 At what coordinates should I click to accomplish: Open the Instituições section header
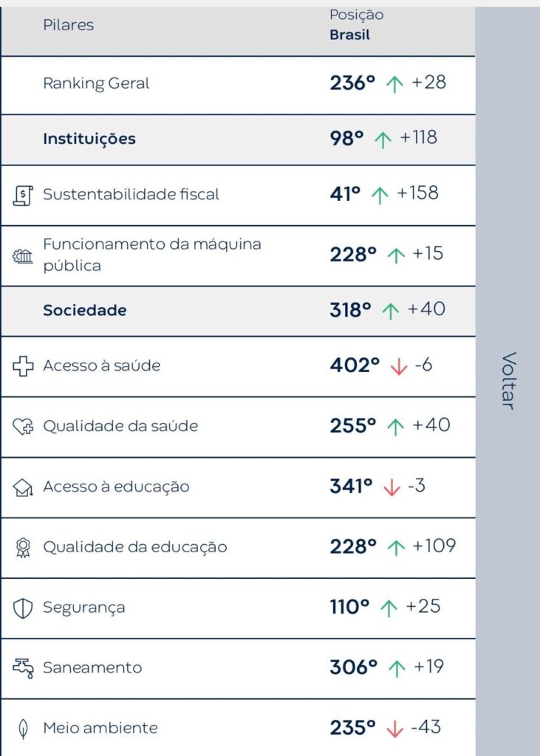(89, 139)
